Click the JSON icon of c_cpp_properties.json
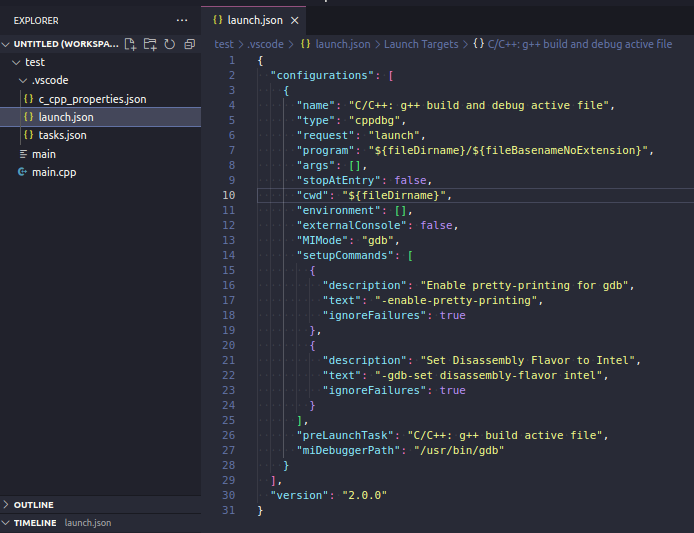This screenshot has height=533, width=694. [28, 99]
